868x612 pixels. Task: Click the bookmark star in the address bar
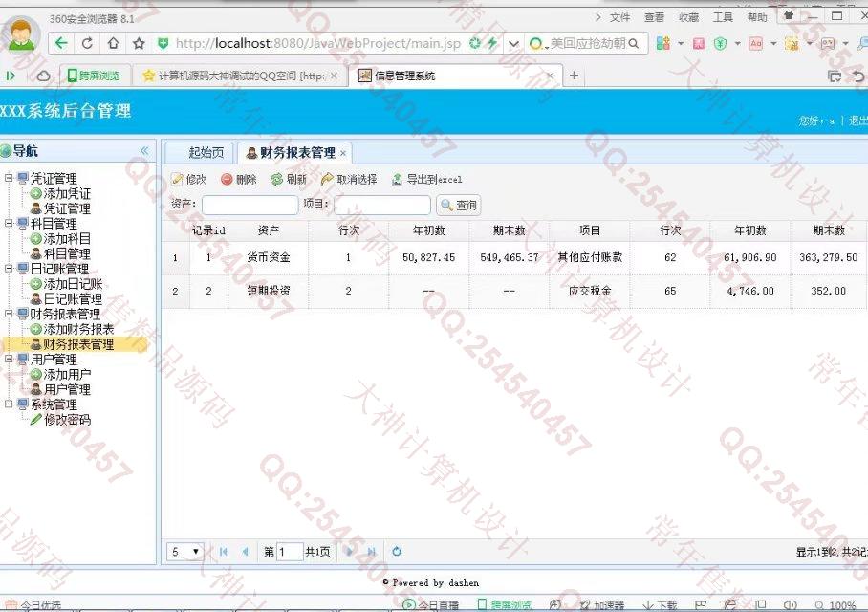139,43
